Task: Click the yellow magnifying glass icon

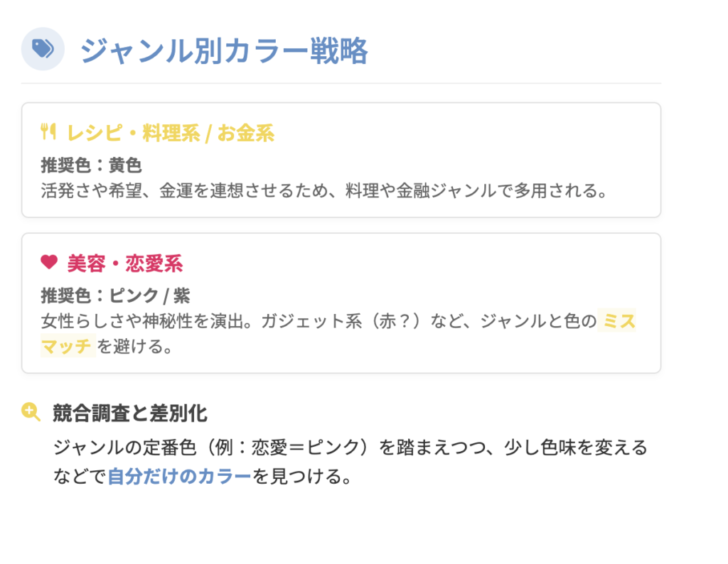Action: point(31,412)
